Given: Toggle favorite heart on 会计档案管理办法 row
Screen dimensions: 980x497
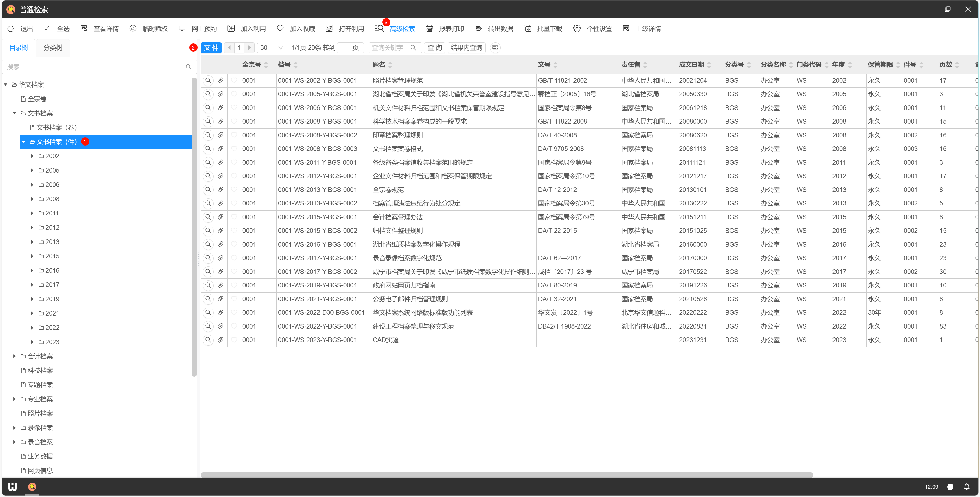Looking at the screenshot, I should 234,216.
